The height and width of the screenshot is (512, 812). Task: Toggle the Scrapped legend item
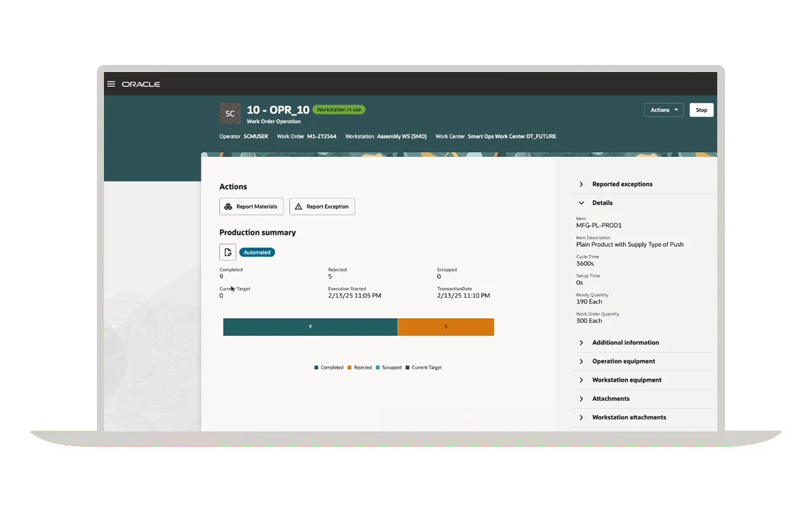pos(389,368)
